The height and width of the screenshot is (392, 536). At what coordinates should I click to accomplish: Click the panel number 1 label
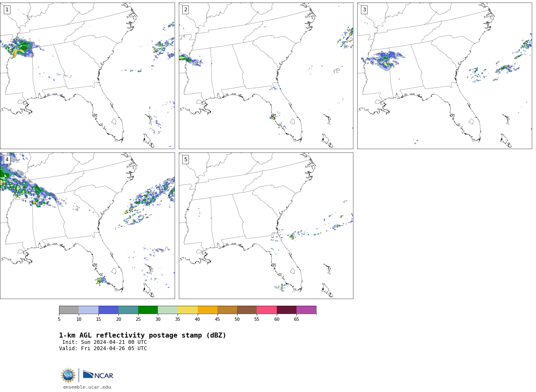7,10
